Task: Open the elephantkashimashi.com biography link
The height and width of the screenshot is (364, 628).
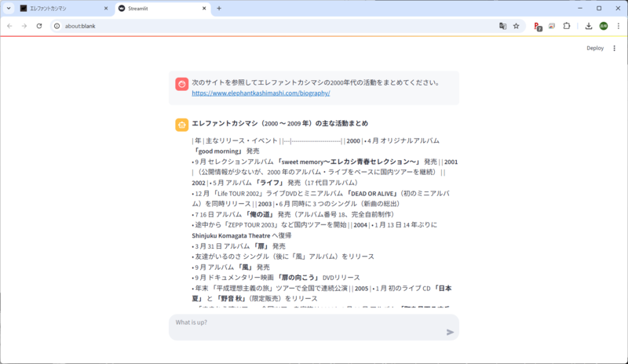Action: pyautogui.click(x=261, y=93)
